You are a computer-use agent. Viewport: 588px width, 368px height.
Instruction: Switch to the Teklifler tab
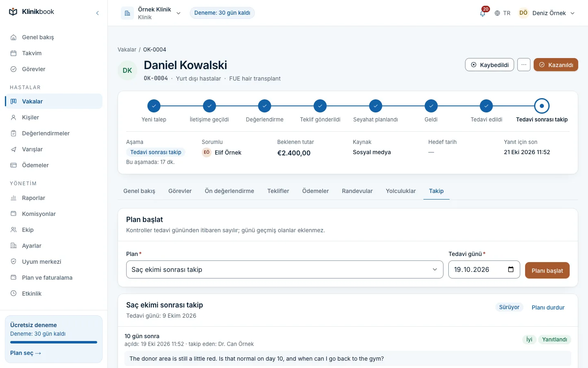(278, 191)
